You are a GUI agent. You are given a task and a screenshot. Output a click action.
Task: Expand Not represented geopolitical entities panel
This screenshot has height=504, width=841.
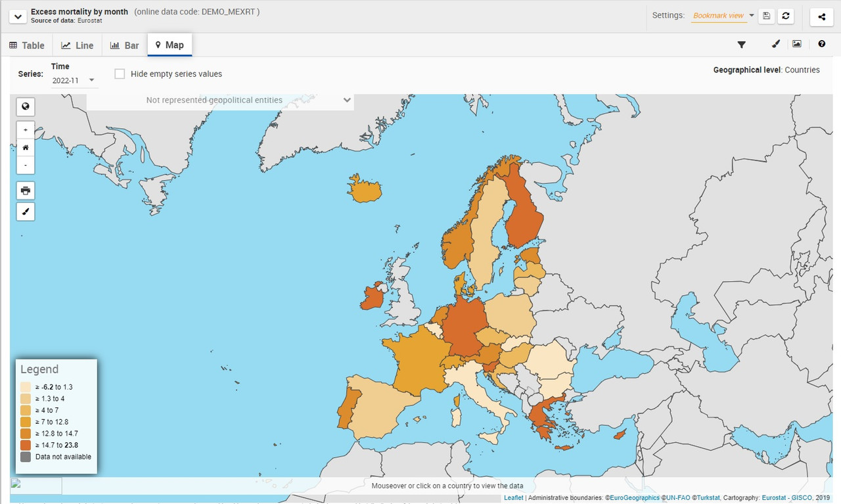click(220, 101)
